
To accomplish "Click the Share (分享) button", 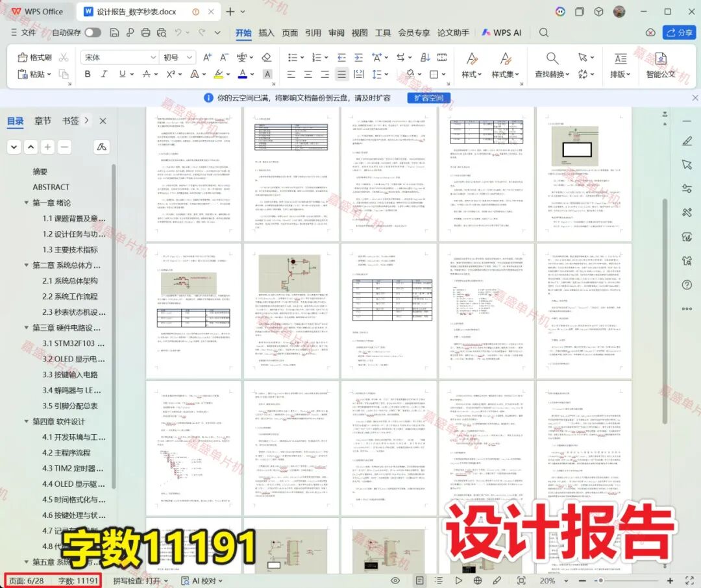I will point(679,32).
